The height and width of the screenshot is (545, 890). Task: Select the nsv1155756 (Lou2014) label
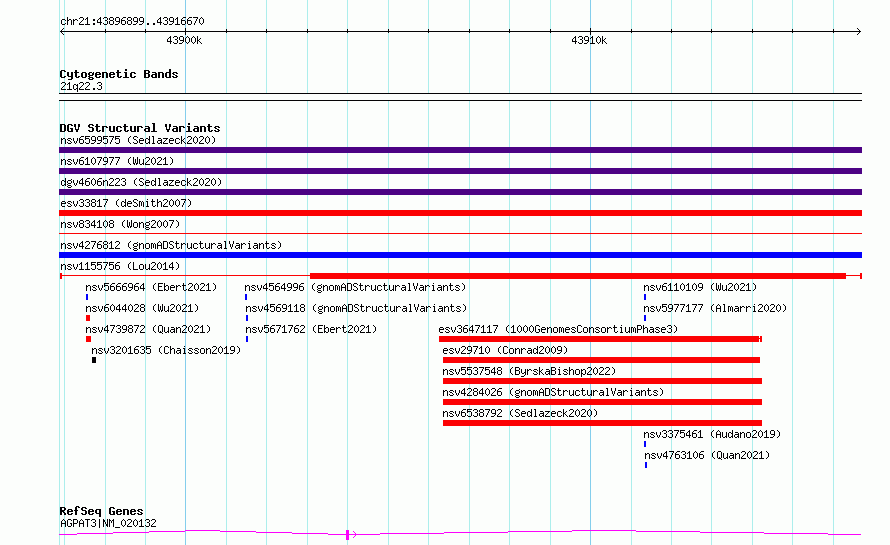click(120, 266)
